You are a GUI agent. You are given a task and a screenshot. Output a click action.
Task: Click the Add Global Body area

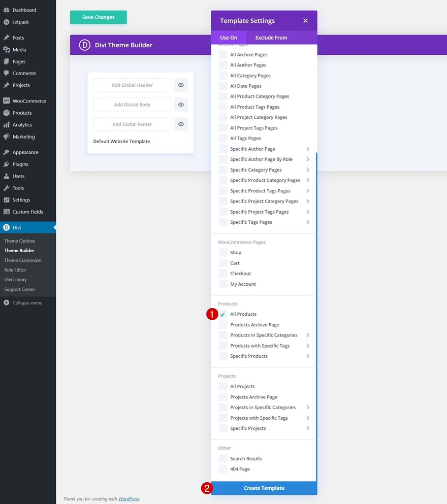(132, 105)
